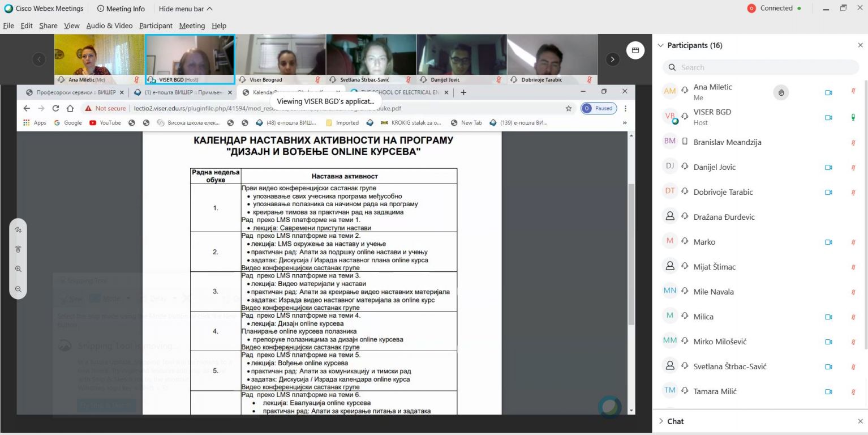
Task: Open the Google bookmark
Action: [x=68, y=122]
